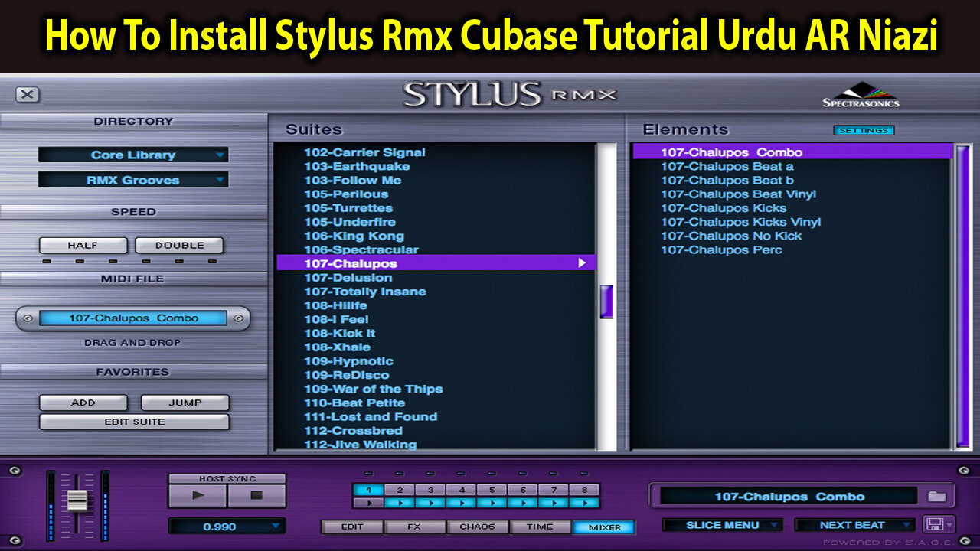Start playback for part 2
Screen dimensions: 980x551
click(400, 503)
